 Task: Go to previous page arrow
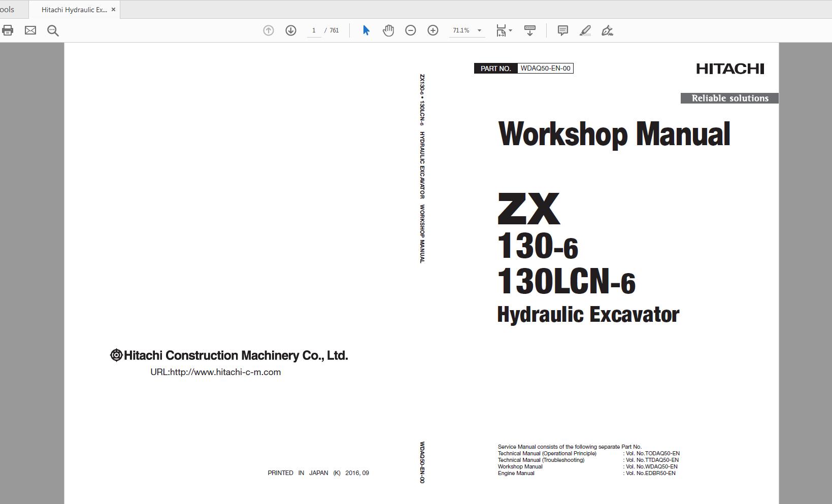pyautogui.click(x=269, y=30)
